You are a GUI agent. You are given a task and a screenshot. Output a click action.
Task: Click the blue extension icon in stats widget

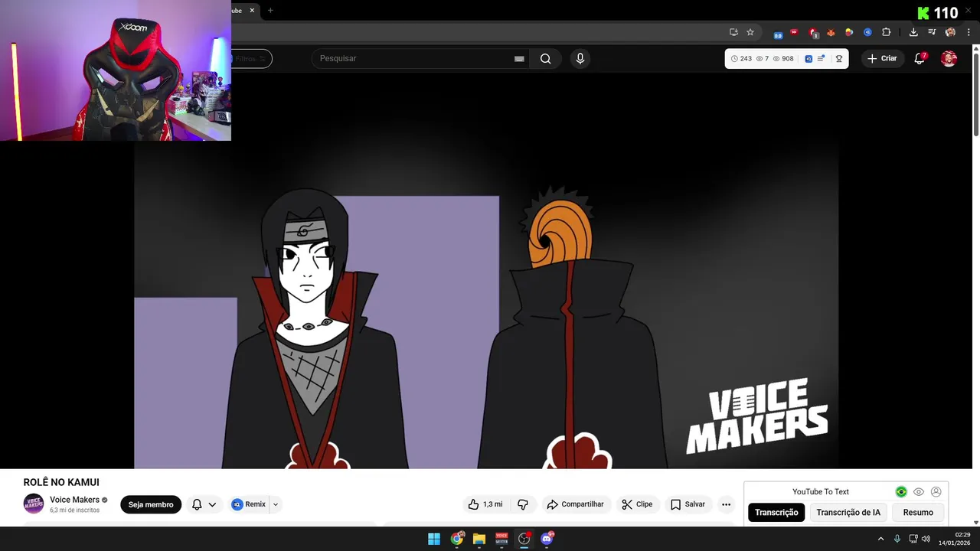[x=808, y=59]
